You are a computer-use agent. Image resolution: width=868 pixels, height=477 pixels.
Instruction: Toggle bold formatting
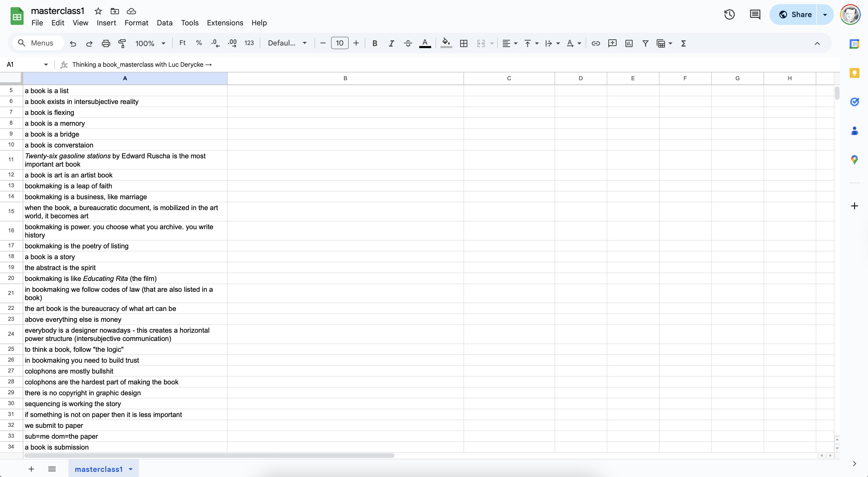click(x=375, y=43)
